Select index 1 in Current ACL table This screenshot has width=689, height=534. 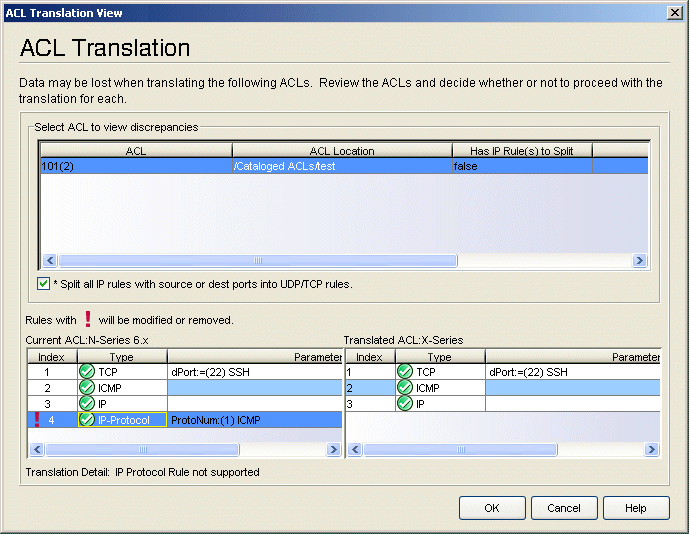point(52,372)
